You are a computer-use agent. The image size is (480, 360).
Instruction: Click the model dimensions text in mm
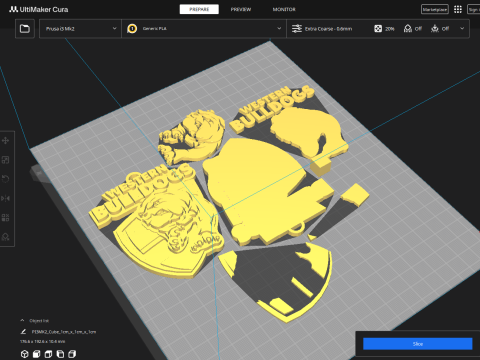(x=42, y=342)
